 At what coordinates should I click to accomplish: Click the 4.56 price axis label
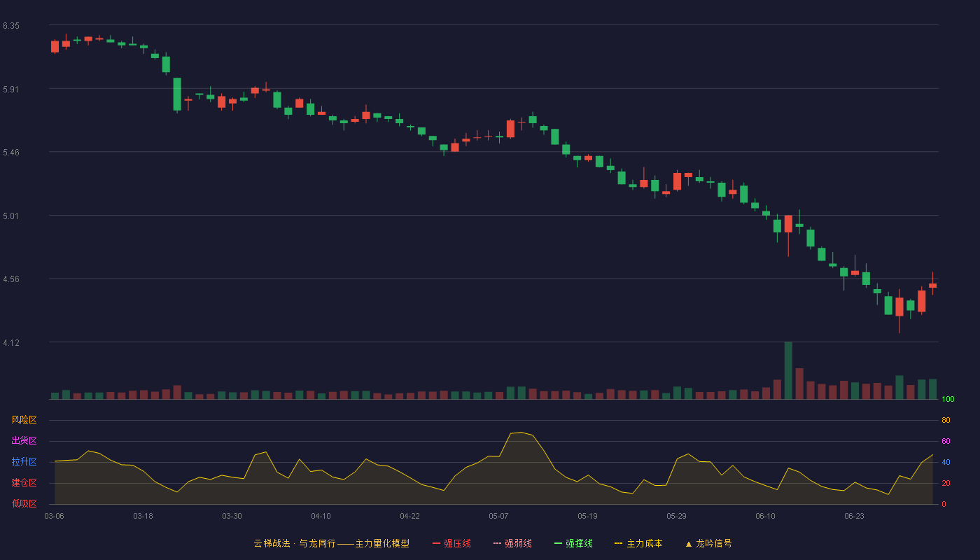coord(11,279)
